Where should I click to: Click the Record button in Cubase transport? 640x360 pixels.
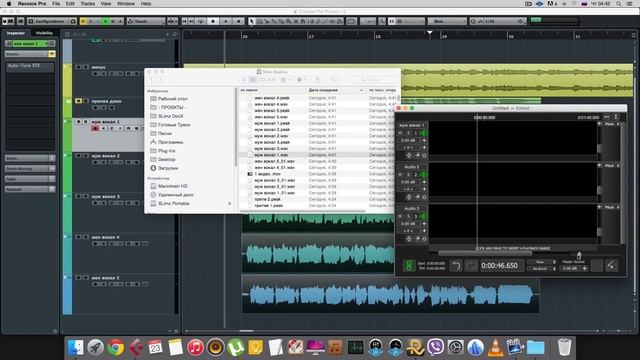(x=238, y=21)
